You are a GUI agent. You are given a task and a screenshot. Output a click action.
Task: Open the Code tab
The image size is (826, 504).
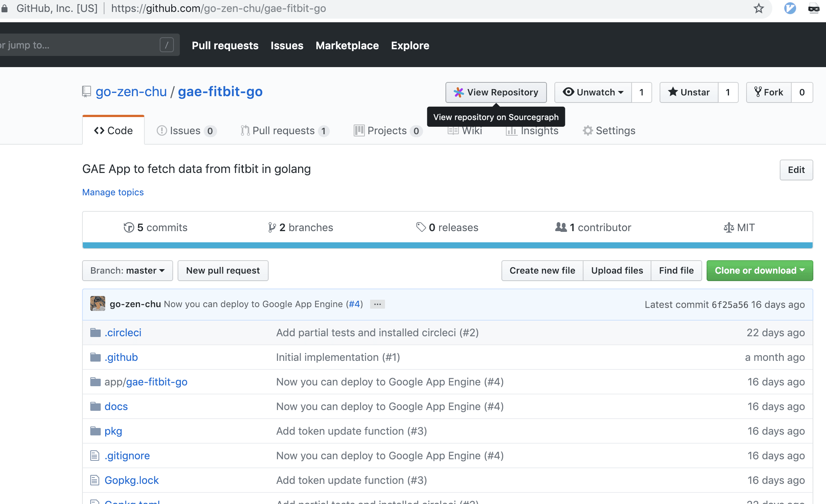coord(113,130)
